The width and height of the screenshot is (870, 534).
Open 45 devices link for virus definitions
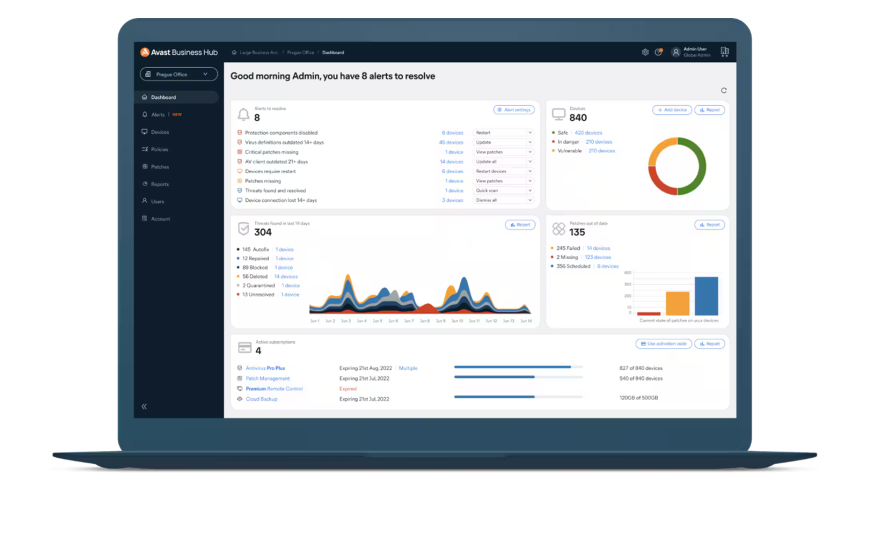tap(451, 142)
